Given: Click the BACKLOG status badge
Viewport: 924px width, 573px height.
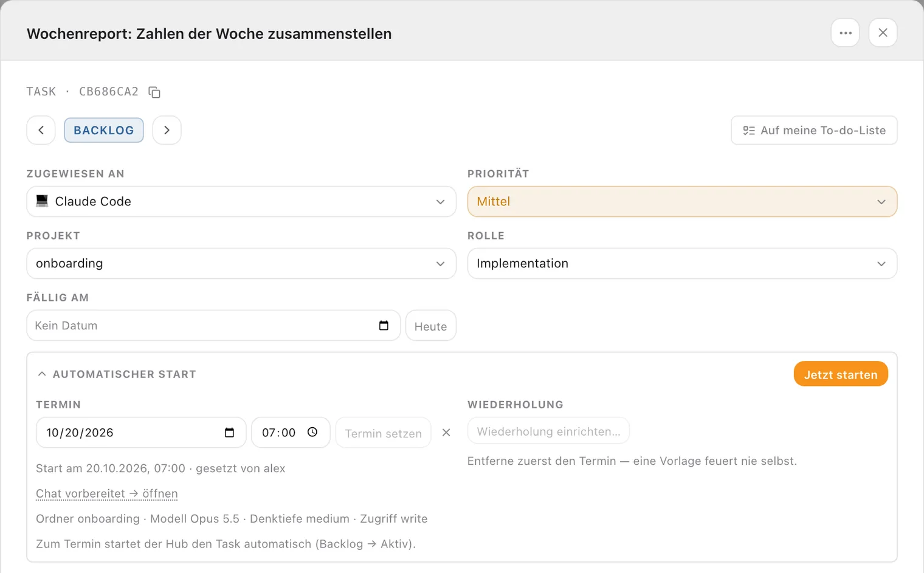Looking at the screenshot, I should 104,130.
